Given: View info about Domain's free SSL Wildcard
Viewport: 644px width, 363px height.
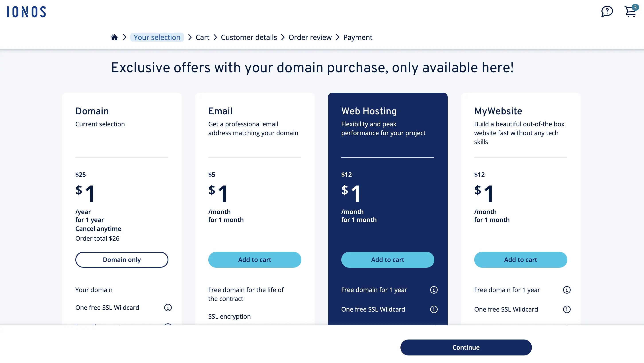Looking at the screenshot, I should tap(168, 308).
